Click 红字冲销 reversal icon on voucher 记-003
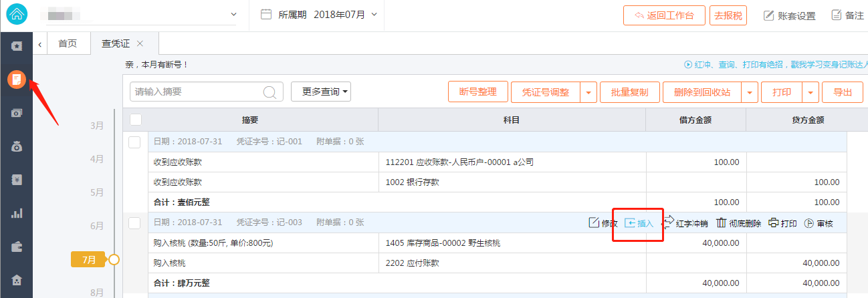Image resolution: width=868 pixels, height=298 pixels. pos(668,222)
